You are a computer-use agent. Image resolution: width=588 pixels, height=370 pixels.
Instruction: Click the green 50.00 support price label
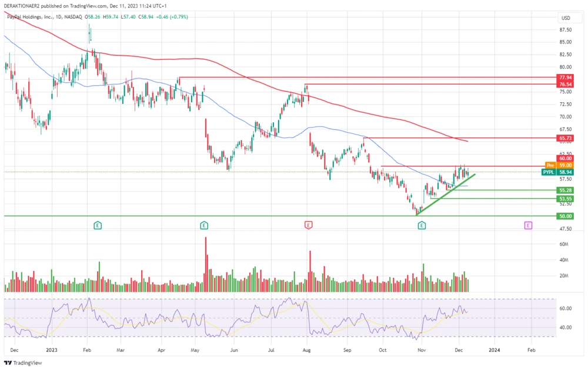click(565, 216)
